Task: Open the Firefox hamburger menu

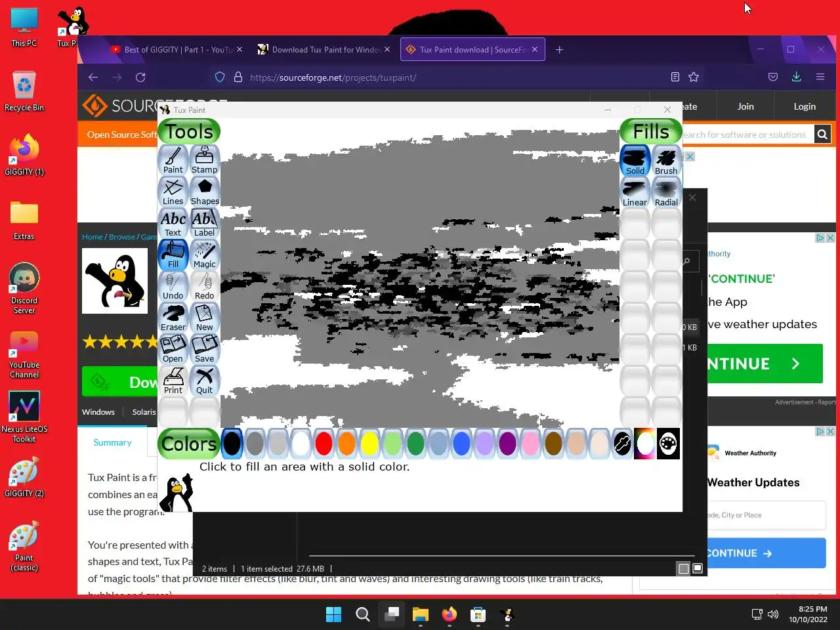Action: pyautogui.click(x=820, y=77)
